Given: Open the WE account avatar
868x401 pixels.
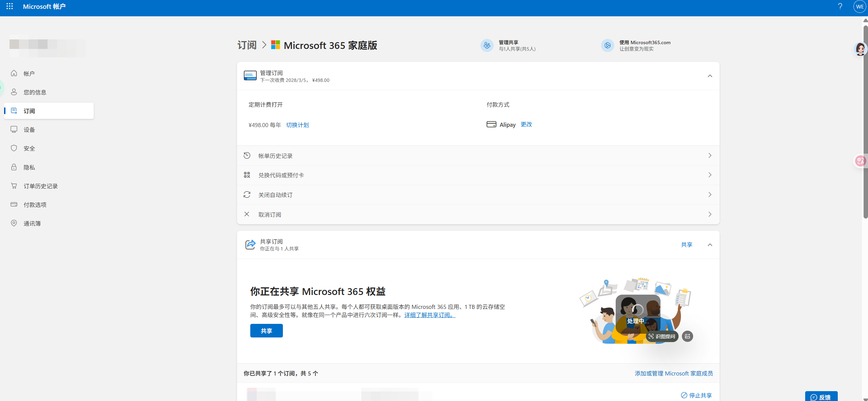Looking at the screenshot, I should tap(860, 6).
